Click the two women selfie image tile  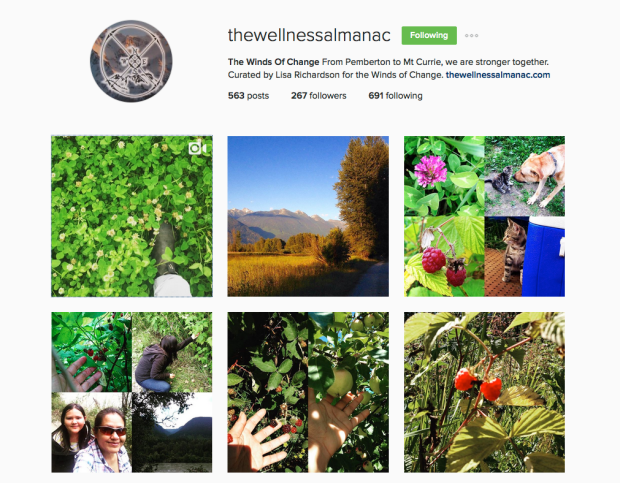click(x=91, y=432)
